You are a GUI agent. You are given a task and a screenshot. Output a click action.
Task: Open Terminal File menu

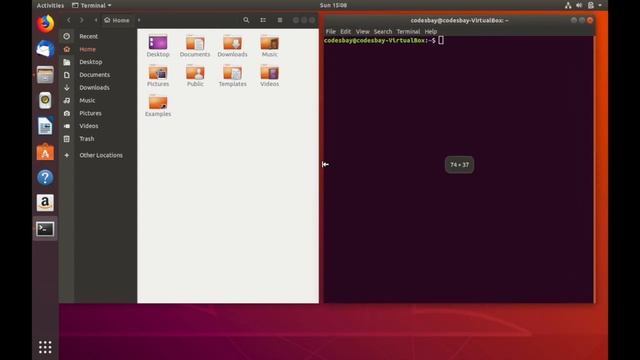click(x=331, y=31)
